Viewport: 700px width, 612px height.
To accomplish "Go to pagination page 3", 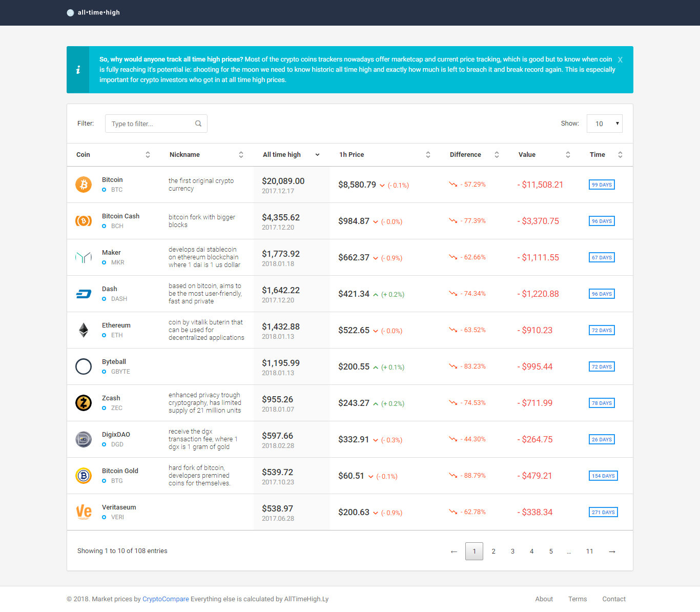I will coord(512,552).
